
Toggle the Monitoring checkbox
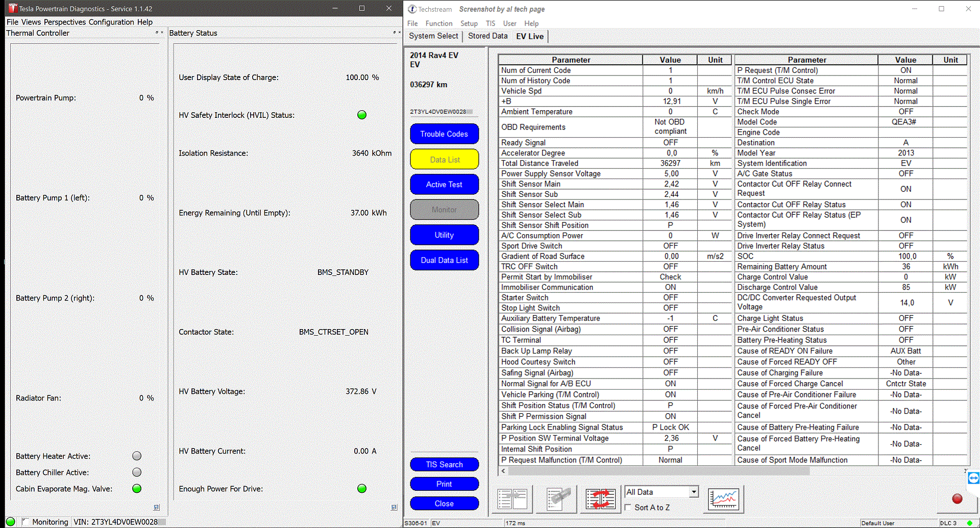click(x=26, y=521)
